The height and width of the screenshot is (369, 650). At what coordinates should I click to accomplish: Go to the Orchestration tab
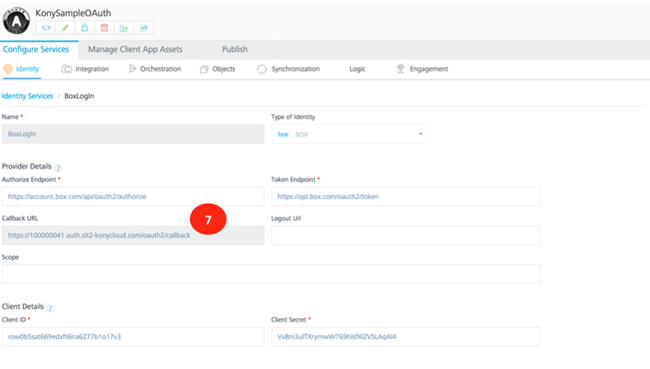tap(155, 69)
